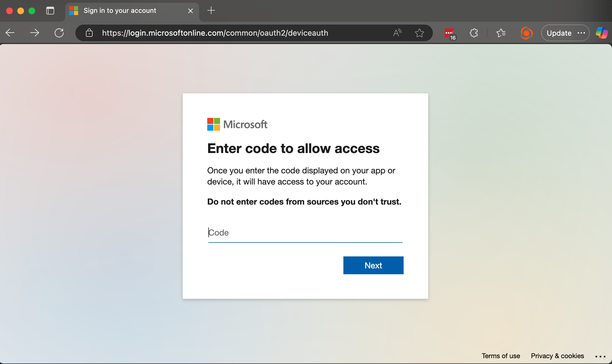View site information lock icon

tap(89, 33)
